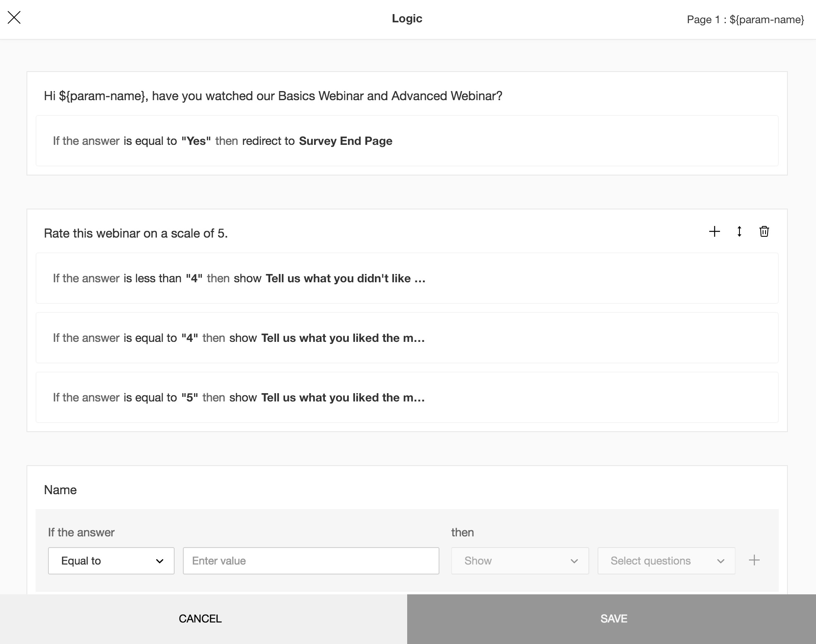
Task: Select the equal to "4" rule
Action: coord(407,338)
